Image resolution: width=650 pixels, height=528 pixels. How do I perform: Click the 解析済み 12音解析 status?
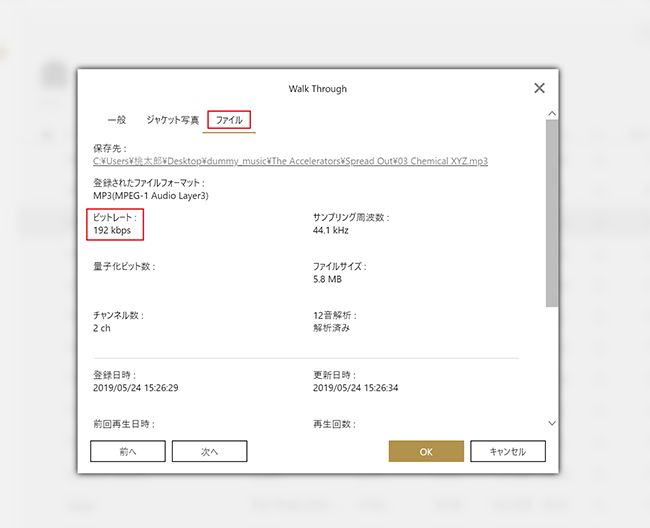[x=331, y=328]
